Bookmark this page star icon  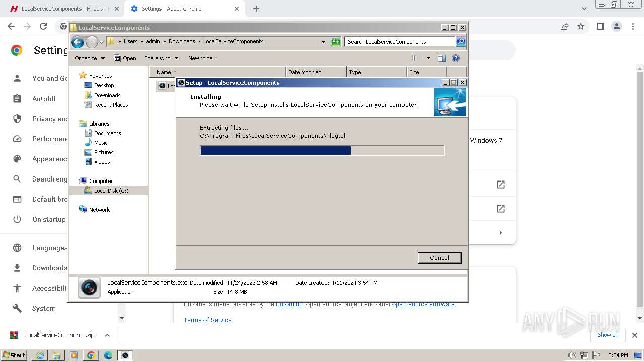[581, 26]
